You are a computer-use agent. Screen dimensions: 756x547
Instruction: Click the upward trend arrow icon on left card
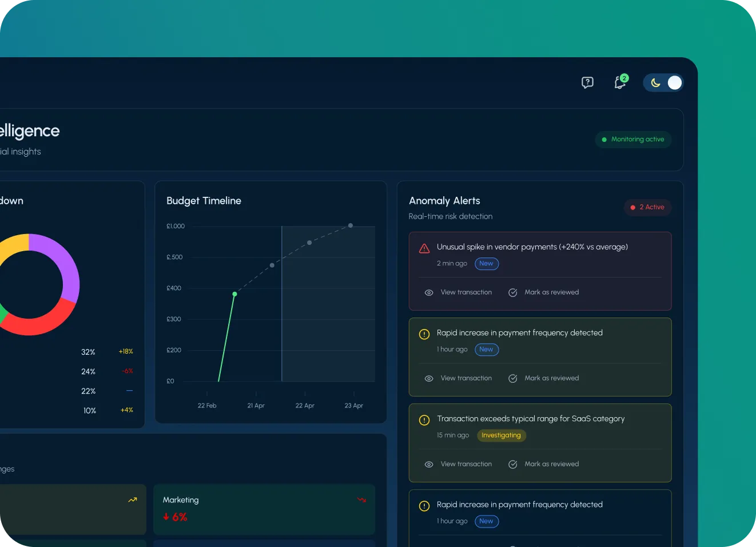coord(133,500)
